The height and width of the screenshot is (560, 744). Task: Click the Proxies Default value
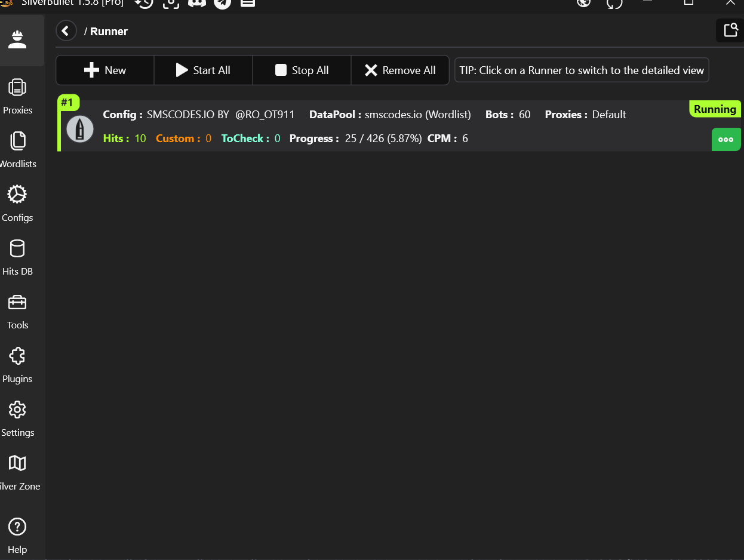pos(586,115)
